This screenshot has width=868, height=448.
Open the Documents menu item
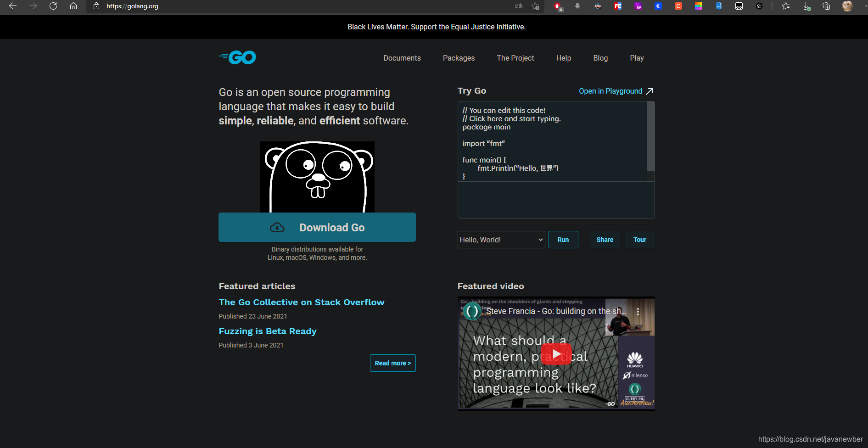[x=402, y=58]
